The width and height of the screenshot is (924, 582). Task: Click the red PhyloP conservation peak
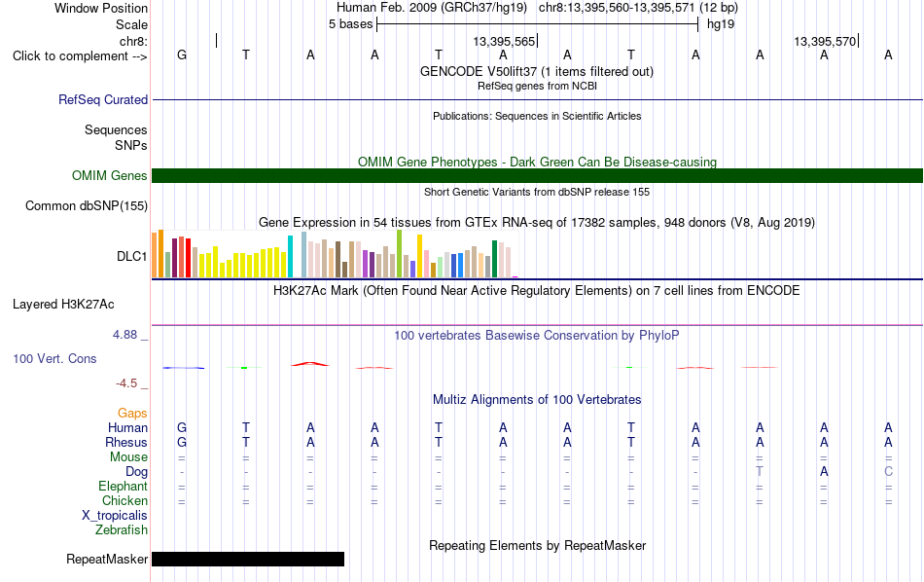[310, 364]
